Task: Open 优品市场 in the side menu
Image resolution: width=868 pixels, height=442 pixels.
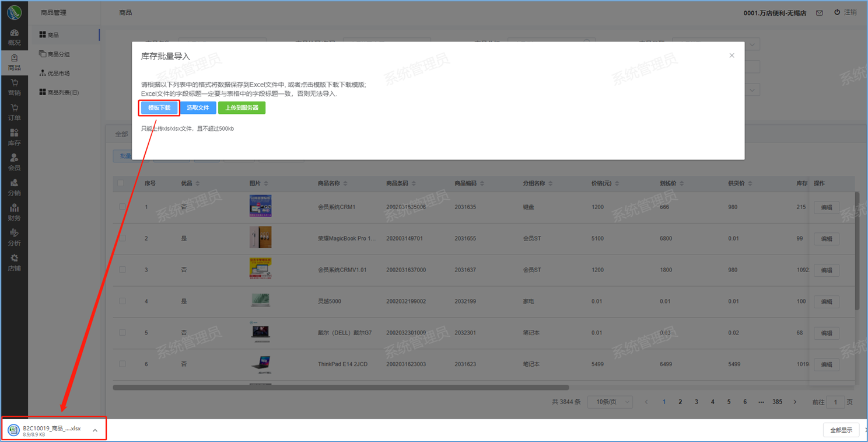Action: 58,74
